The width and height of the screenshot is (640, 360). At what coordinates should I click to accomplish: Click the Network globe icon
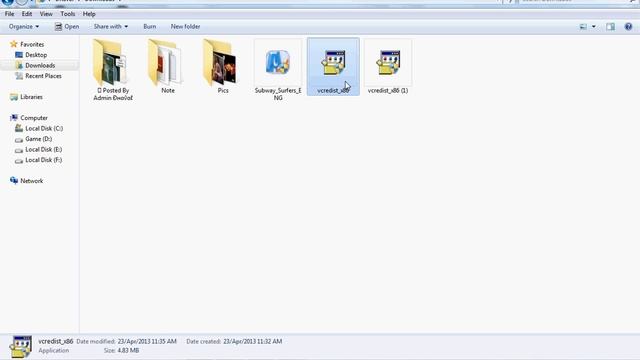point(14,180)
